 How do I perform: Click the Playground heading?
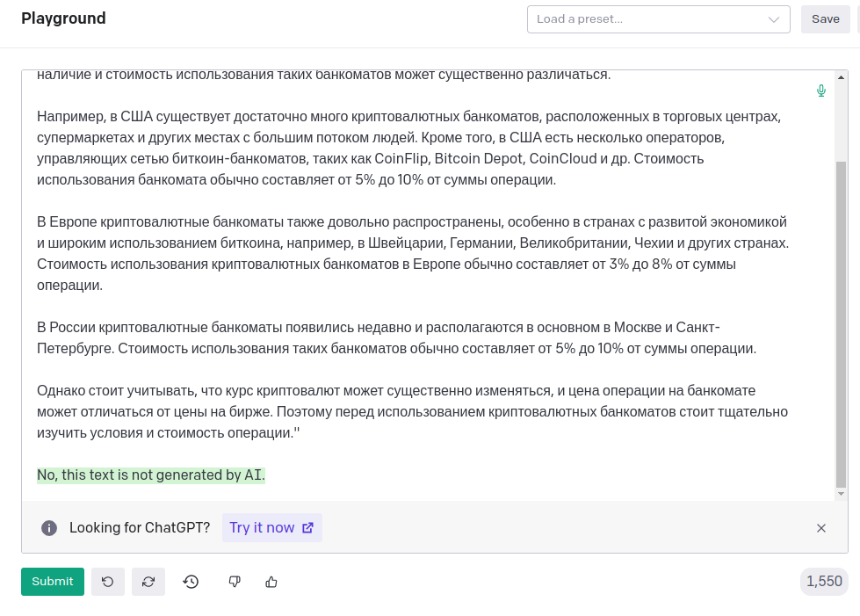tap(63, 18)
